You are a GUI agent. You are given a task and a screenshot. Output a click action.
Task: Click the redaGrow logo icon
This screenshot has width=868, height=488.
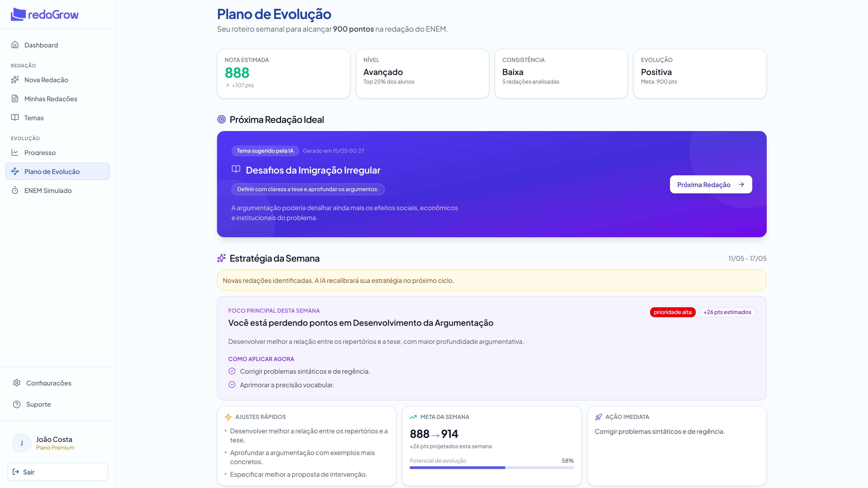click(18, 14)
